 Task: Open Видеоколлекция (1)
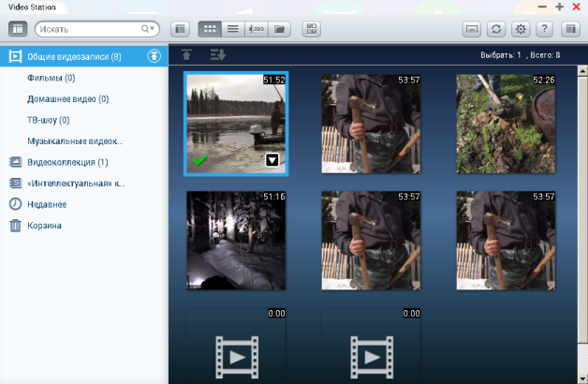click(67, 162)
